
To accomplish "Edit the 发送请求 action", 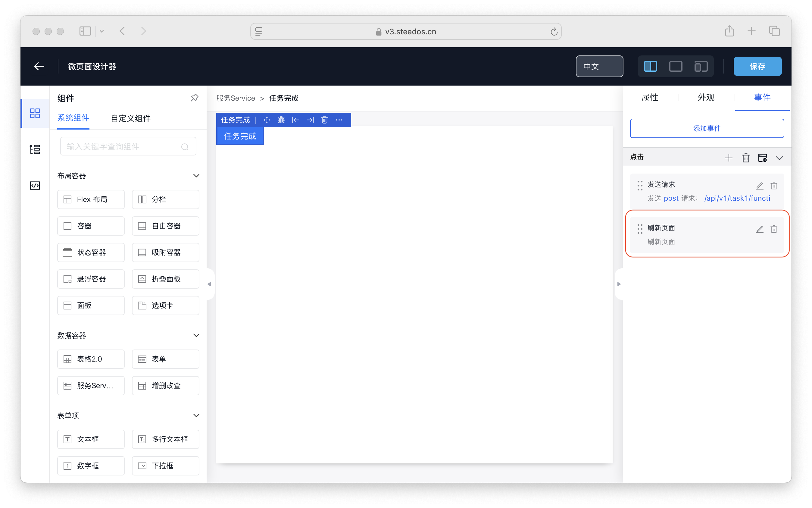I will click(760, 186).
